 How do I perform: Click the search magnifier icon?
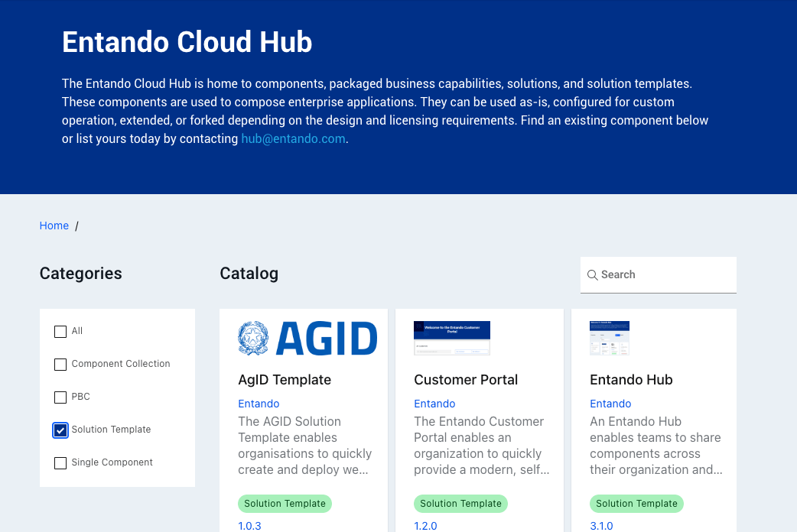click(x=592, y=275)
